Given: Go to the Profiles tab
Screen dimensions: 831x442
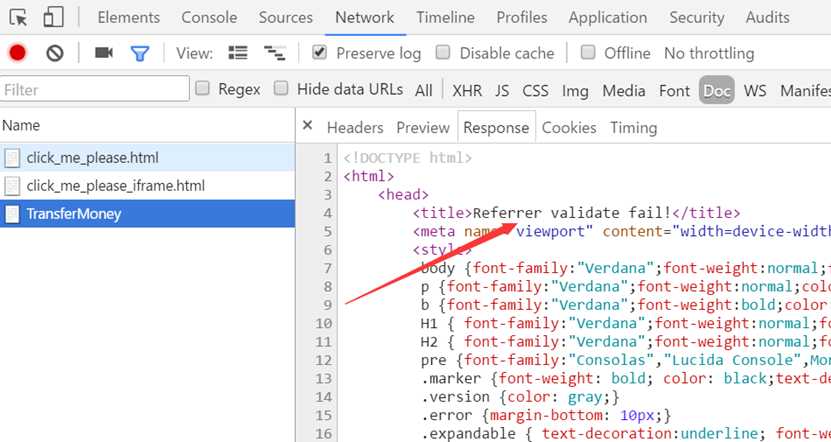Looking at the screenshot, I should (x=521, y=17).
